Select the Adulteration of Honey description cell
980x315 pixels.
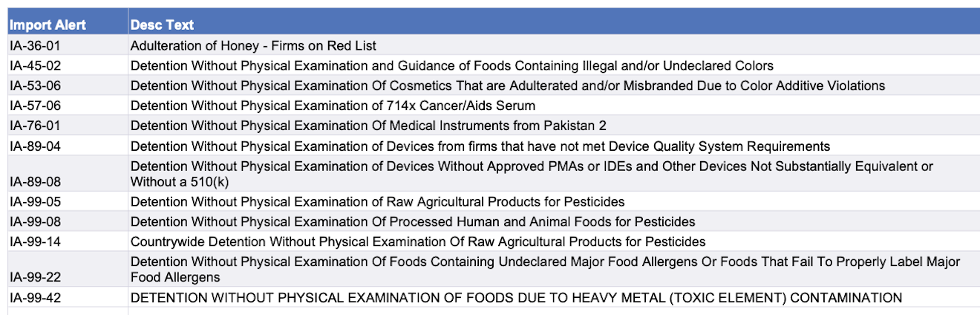pos(253,45)
